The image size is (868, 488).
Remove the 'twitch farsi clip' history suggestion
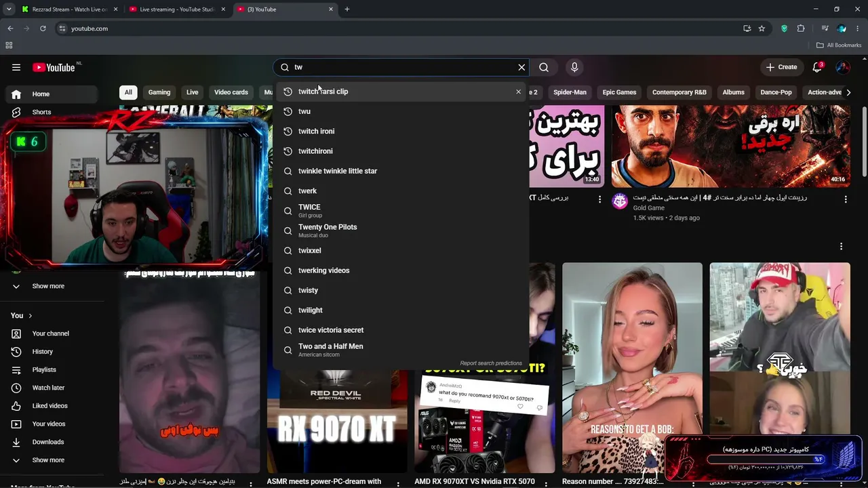(x=519, y=91)
